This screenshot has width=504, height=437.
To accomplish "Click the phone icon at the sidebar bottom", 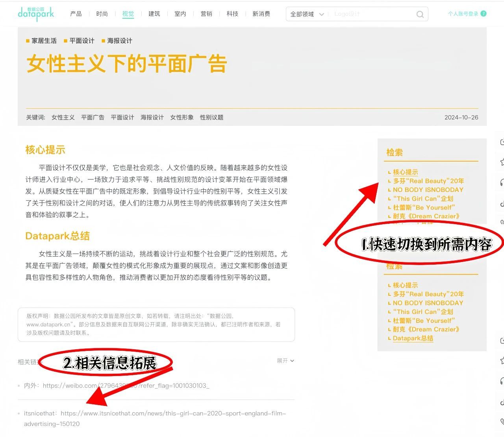I will [x=502, y=421].
